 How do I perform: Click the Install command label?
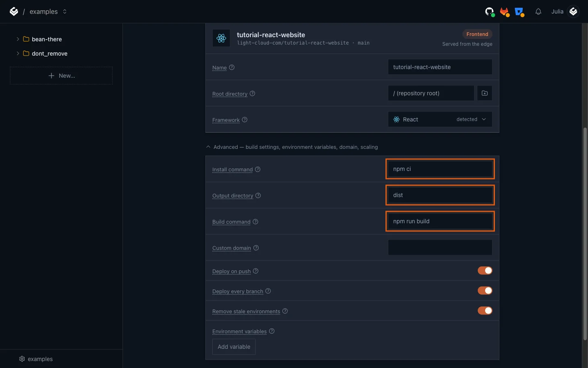pos(232,170)
